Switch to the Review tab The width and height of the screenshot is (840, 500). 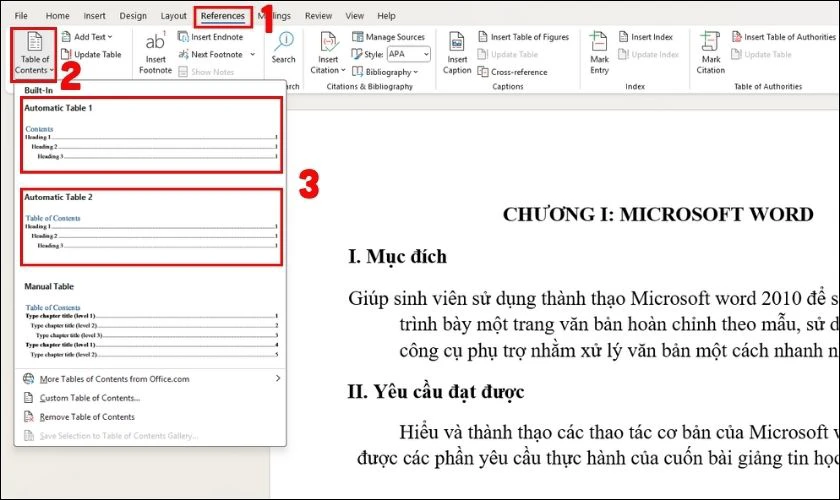(x=318, y=16)
